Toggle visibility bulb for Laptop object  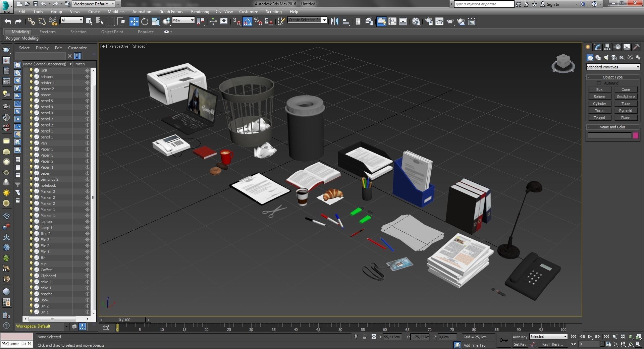[x=31, y=221]
